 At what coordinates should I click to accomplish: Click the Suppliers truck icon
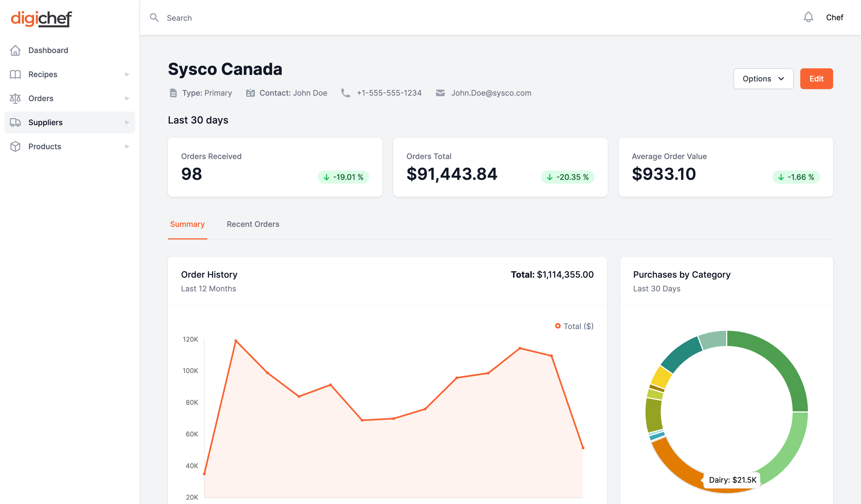tap(15, 122)
